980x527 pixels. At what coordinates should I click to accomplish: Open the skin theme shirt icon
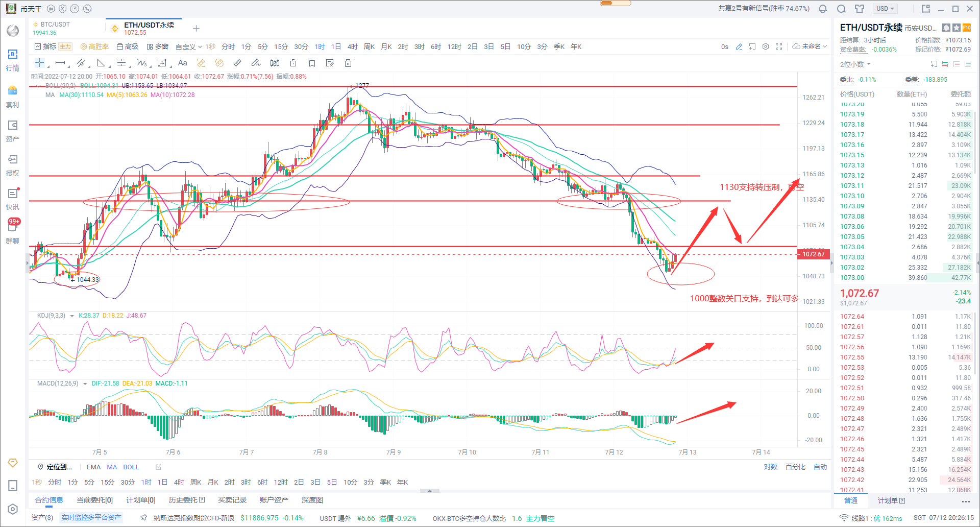coord(860,9)
